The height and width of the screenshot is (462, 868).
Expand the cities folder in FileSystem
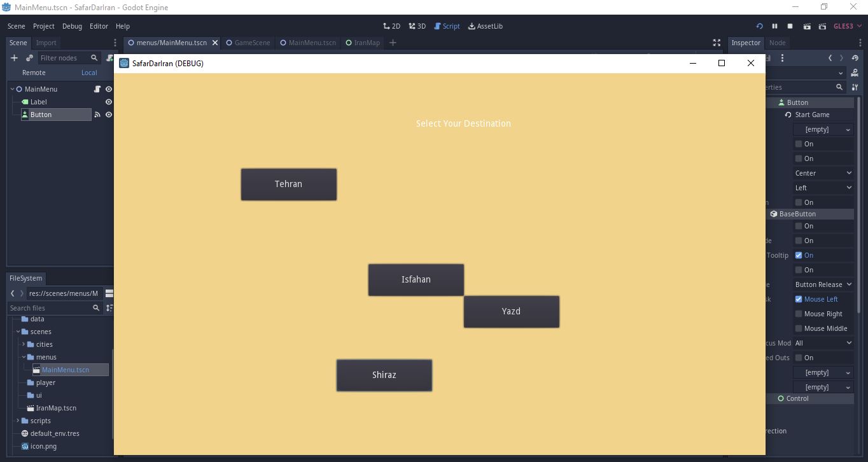pyautogui.click(x=24, y=344)
